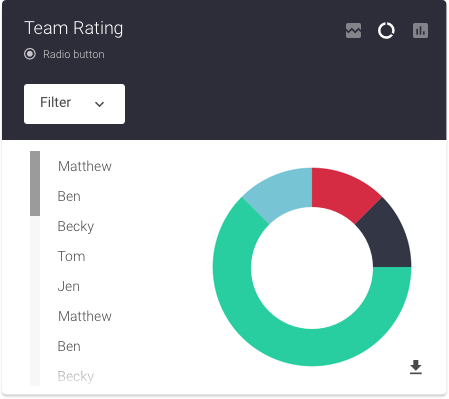Viewport: 449px width, 399px height.
Task: Click the gray scrollbar thumb of the list
Action: pos(35,183)
